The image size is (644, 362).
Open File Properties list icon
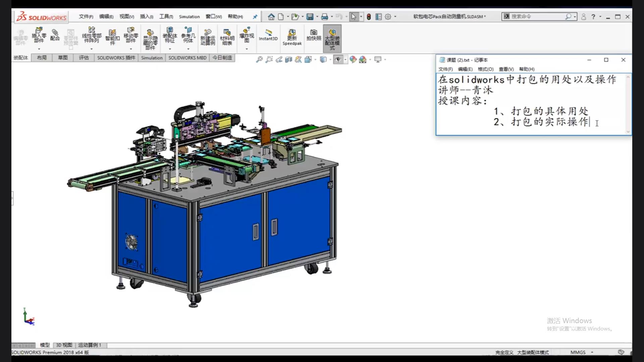point(378,16)
